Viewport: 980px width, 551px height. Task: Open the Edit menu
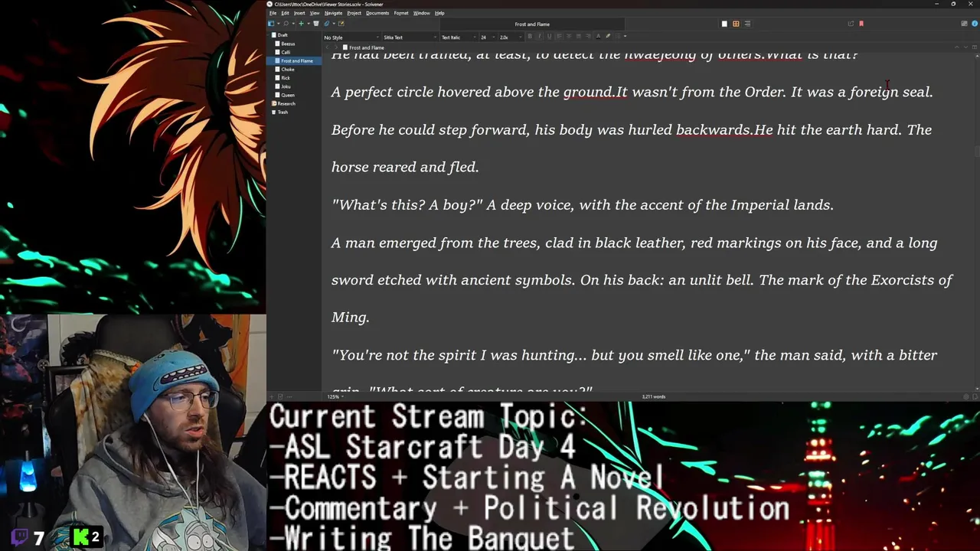tap(285, 13)
